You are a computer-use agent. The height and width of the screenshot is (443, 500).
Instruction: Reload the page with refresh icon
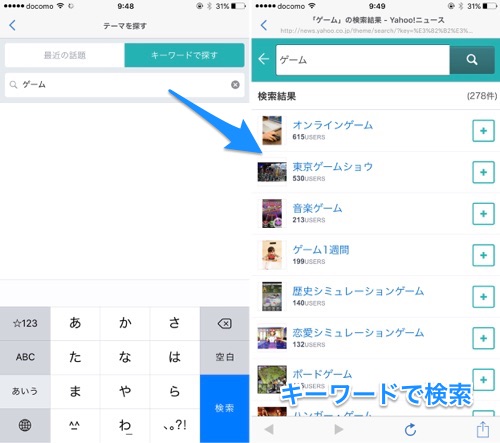pyautogui.click(x=410, y=430)
